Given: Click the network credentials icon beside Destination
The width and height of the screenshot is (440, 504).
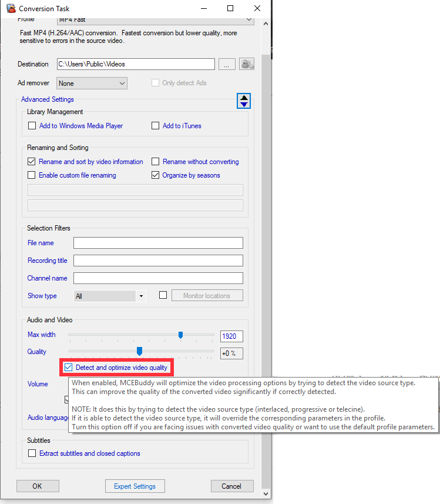Looking at the screenshot, I should coord(247,64).
